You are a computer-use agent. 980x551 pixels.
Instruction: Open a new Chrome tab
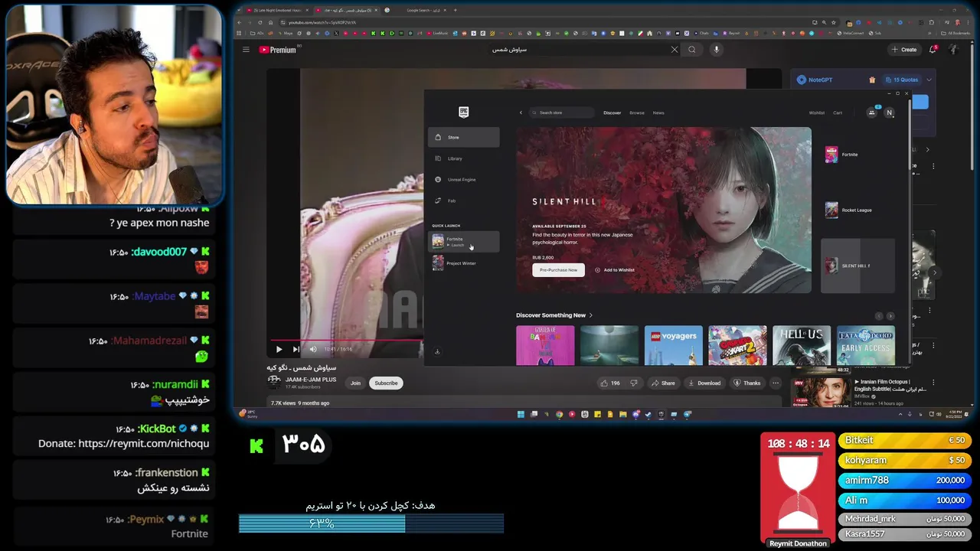click(456, 10)
